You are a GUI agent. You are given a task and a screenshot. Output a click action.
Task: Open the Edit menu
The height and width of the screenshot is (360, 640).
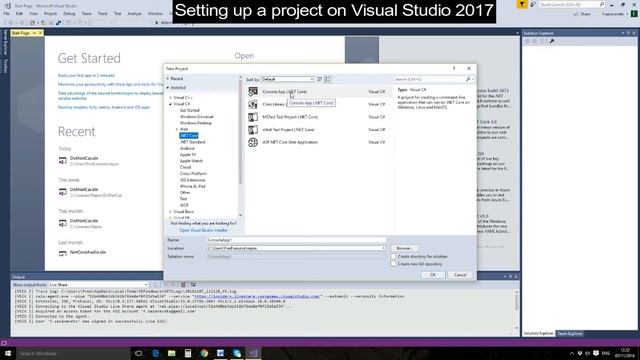coord(19,13)
